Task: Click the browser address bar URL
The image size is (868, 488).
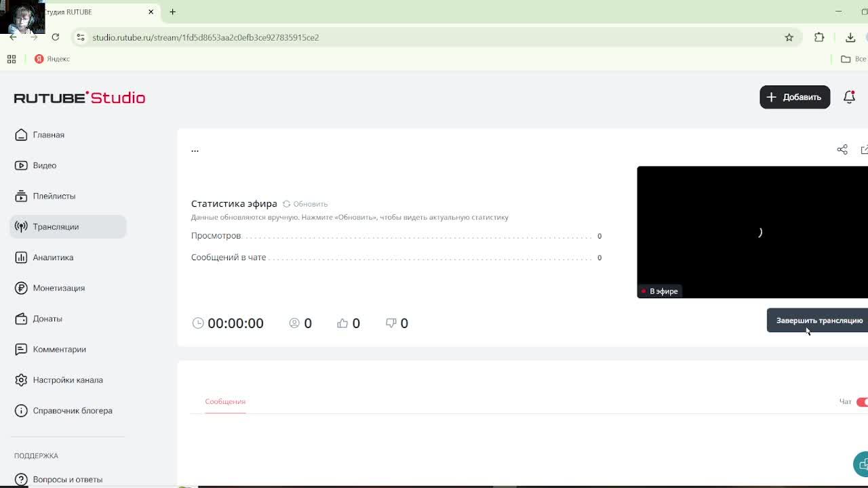Action: click(205, 37)
